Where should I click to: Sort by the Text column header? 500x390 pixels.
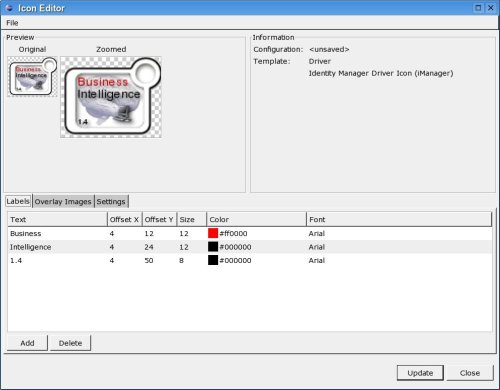point(57,219)
